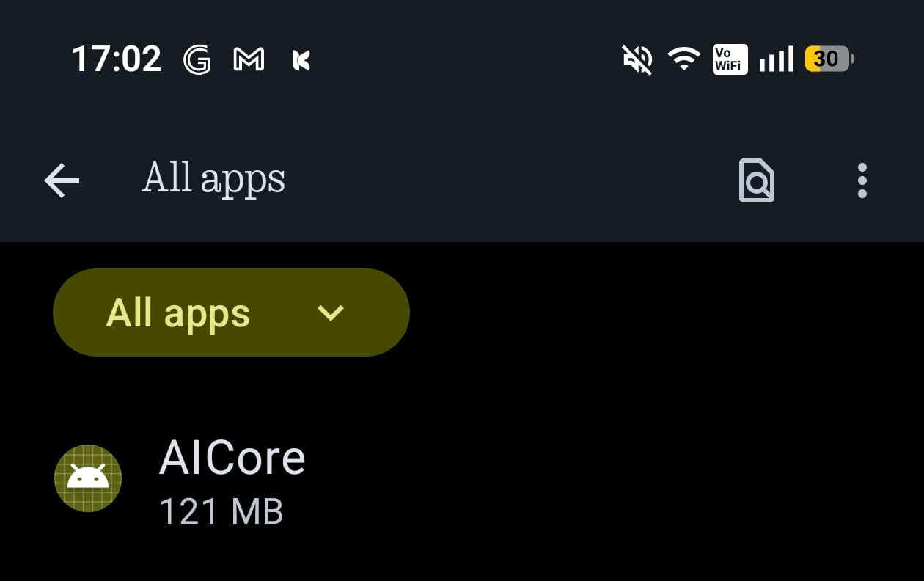Open the AICore app name
Image resolution: width=924 pixels, height=581 pixels.
click(232, 458)
